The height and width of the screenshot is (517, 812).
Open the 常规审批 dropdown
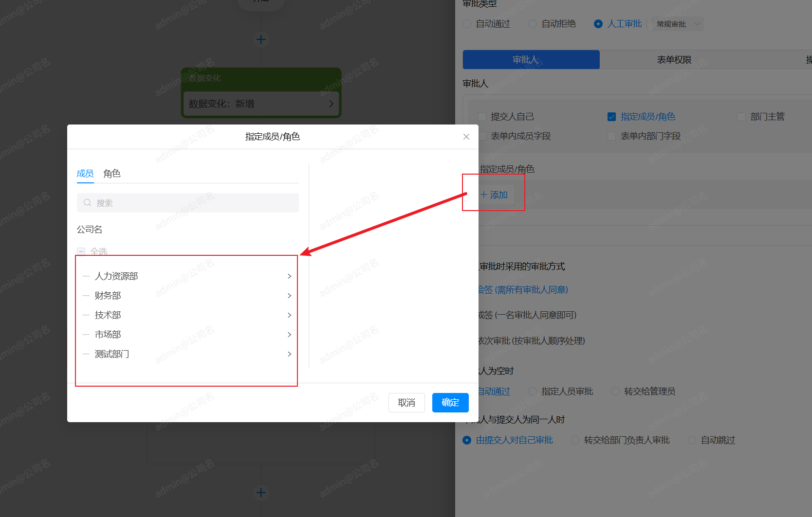678,24
